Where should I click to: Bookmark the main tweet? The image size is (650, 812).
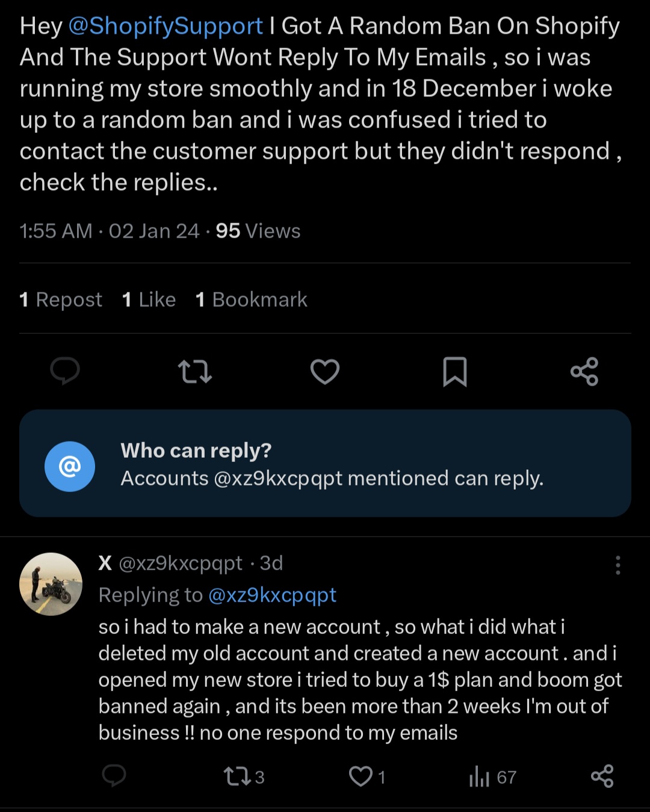pyautogui.click(x=455, y=371)
